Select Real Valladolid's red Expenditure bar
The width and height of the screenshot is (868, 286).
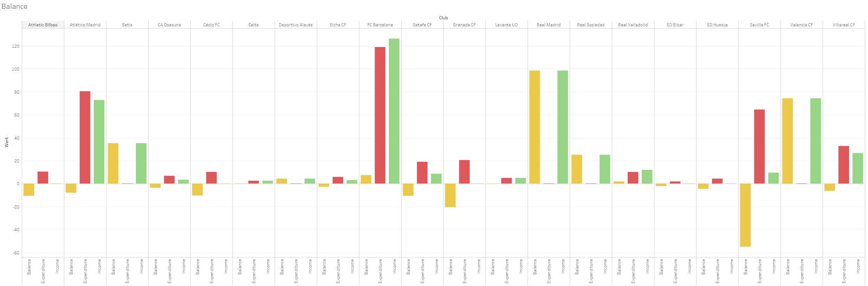(x=633, y=178)
